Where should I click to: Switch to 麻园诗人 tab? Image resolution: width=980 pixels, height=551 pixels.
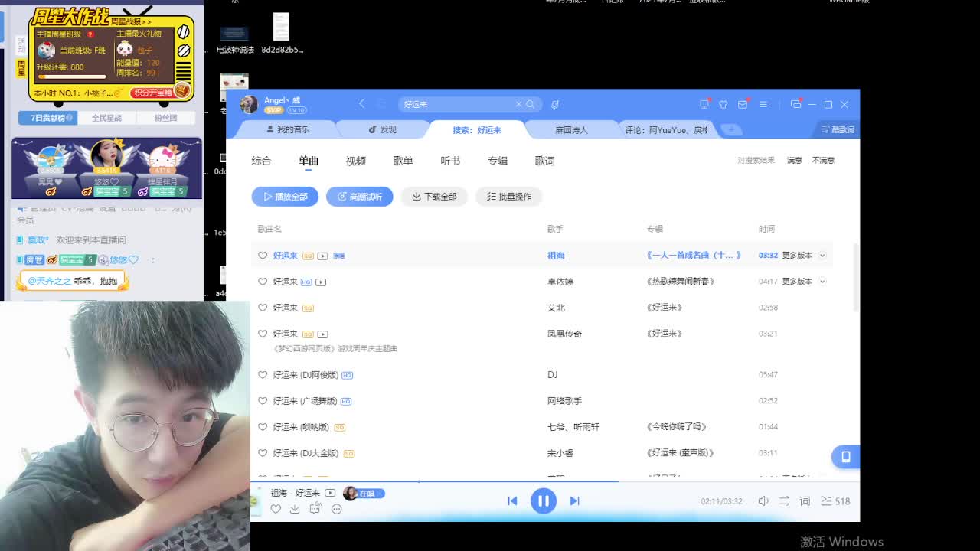pos(571,129)
